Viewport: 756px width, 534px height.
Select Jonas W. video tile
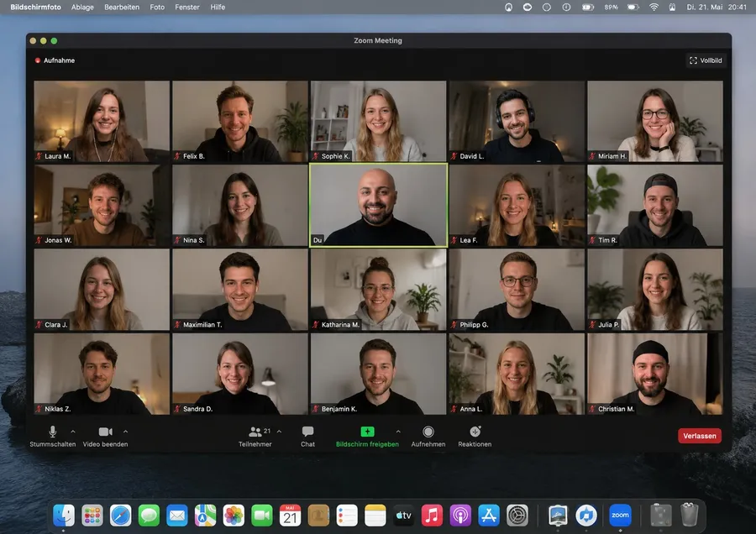click(102, 206)
